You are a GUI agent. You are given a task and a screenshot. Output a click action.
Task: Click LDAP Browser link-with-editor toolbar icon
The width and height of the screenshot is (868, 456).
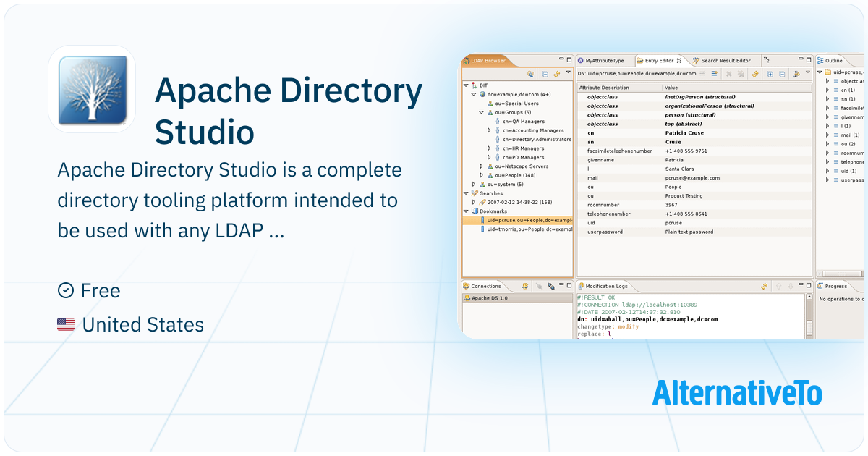tap(531, 74)
